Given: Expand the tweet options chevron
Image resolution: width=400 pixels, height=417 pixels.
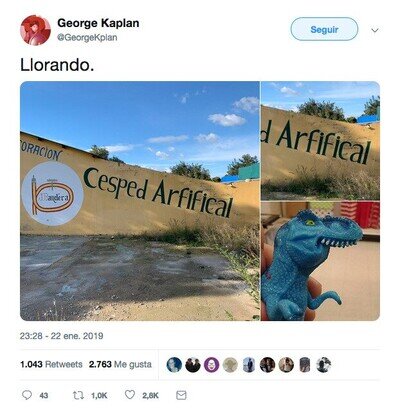Looking at the screenshot, I should (375, 31).
